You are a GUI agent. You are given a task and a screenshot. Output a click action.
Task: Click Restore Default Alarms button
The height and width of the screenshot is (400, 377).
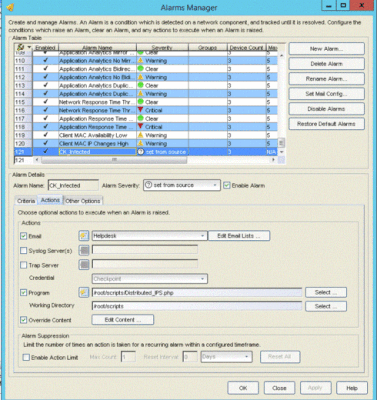tap(326, 124)
